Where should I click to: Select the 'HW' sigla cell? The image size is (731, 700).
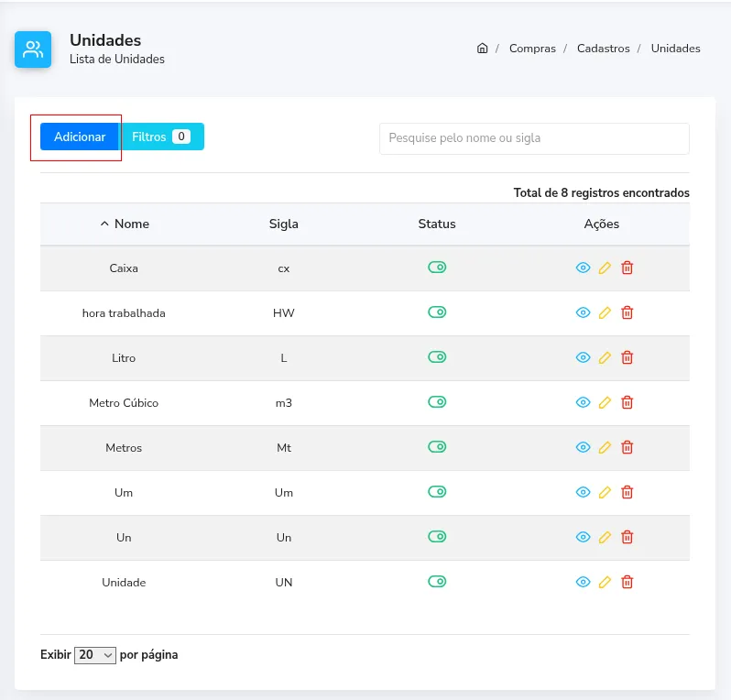[283, 313]
